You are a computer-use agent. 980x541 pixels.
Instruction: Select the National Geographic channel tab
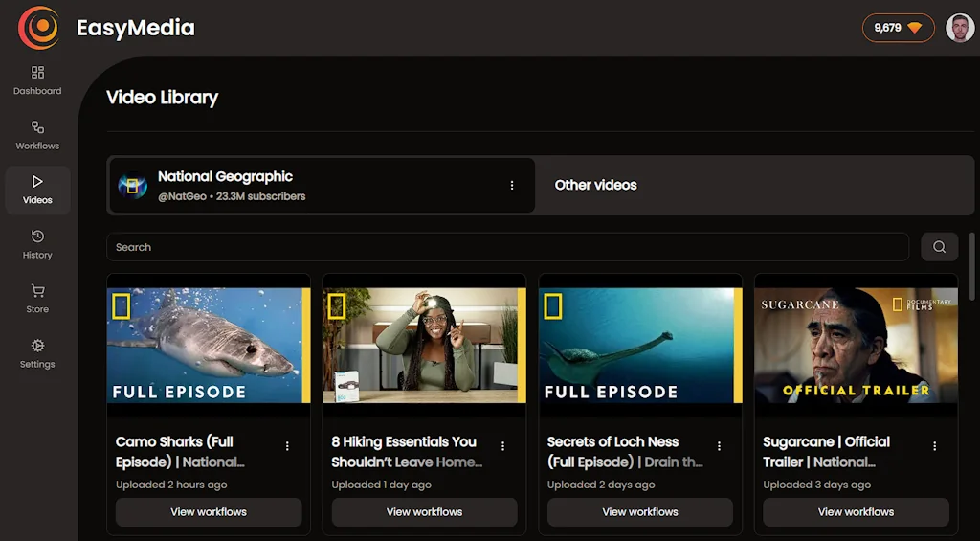pos(322,185)
